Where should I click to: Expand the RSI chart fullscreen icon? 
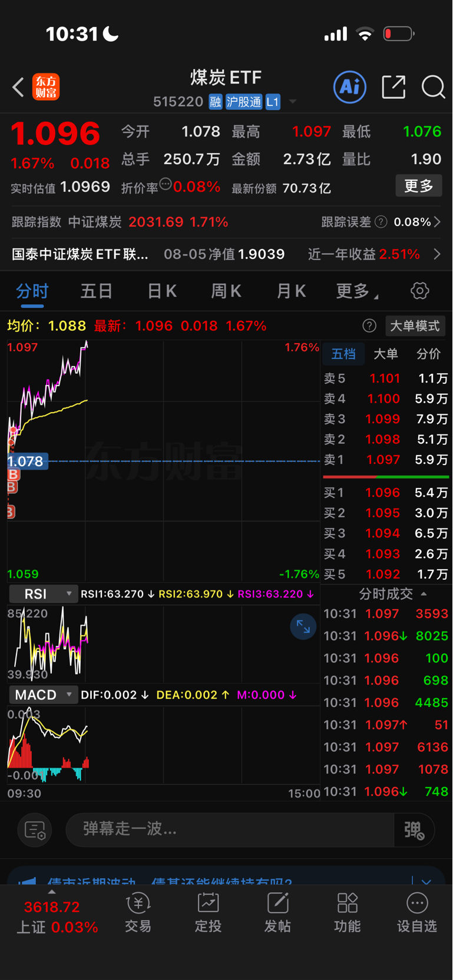click(303, 627)
